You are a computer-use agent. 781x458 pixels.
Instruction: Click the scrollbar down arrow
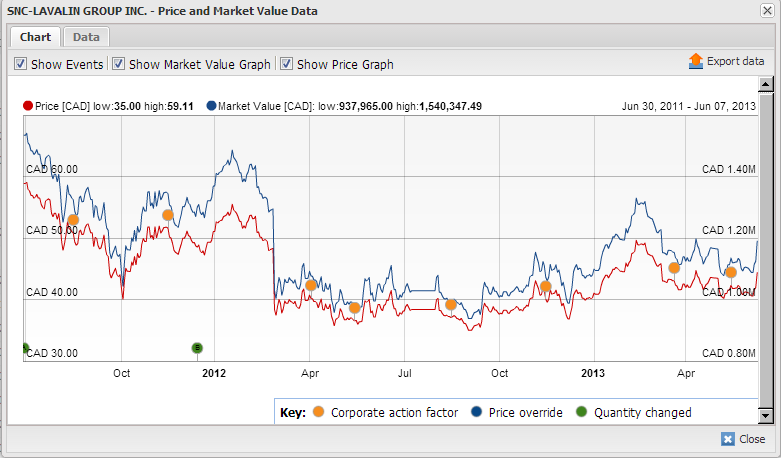766,415
